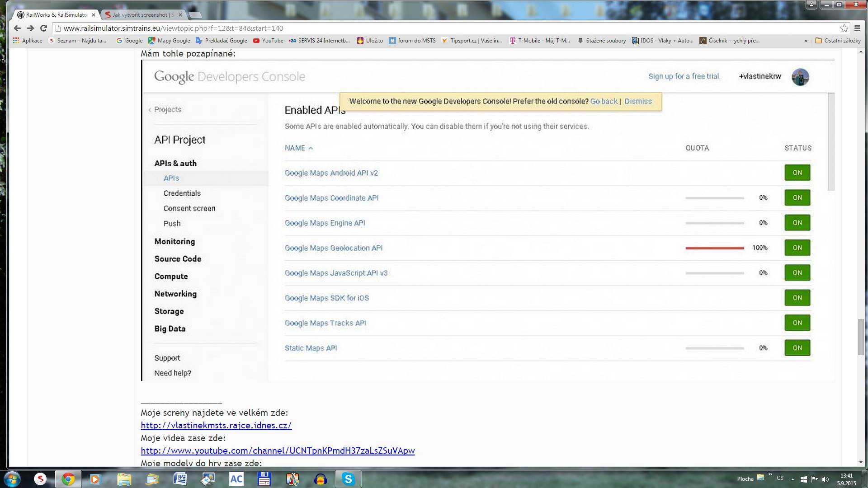Switch to Chrome in the taskbar
The width and height of the screenshot is (868, 488).
click(x=68, y=479)
